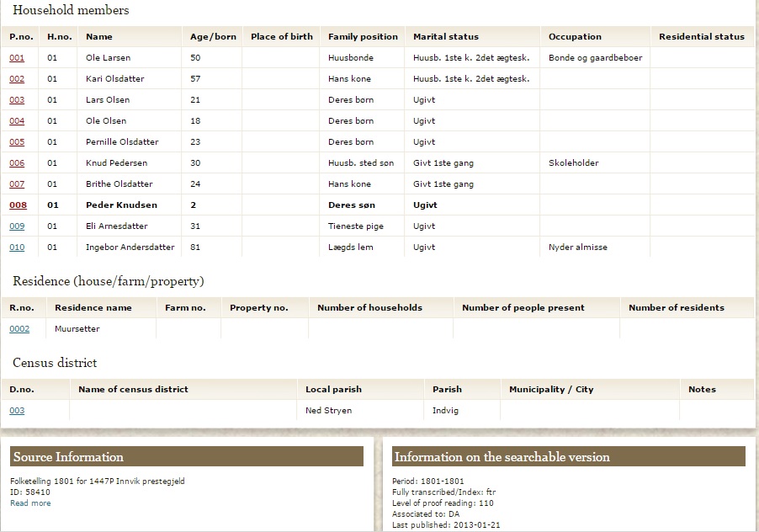
Task: Click family position Lægds lem
Action: (x=350, y=247)
